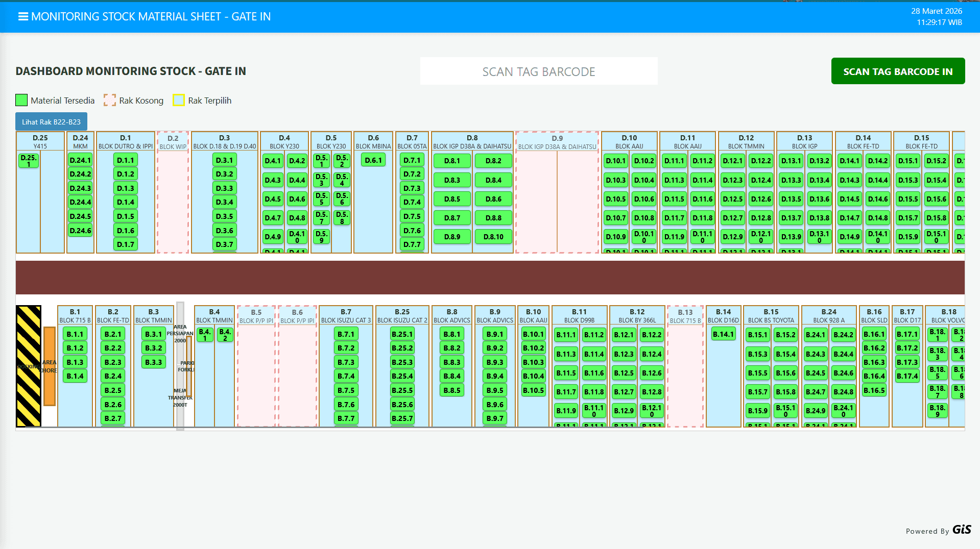Click the orange AREA CHORE block
Screen dimensions: 980x549
click(x=50, y=366)
